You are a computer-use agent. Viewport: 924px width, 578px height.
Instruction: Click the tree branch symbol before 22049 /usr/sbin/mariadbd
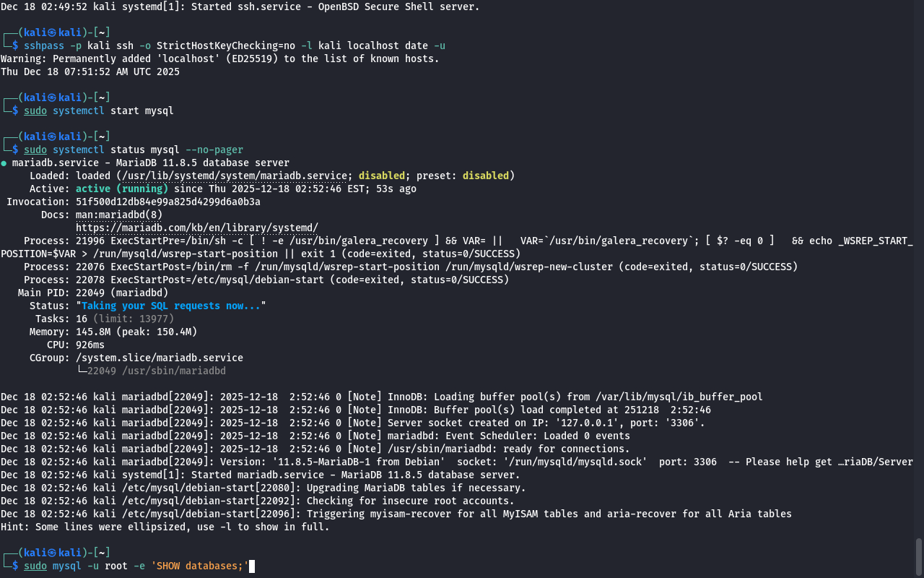81,371
